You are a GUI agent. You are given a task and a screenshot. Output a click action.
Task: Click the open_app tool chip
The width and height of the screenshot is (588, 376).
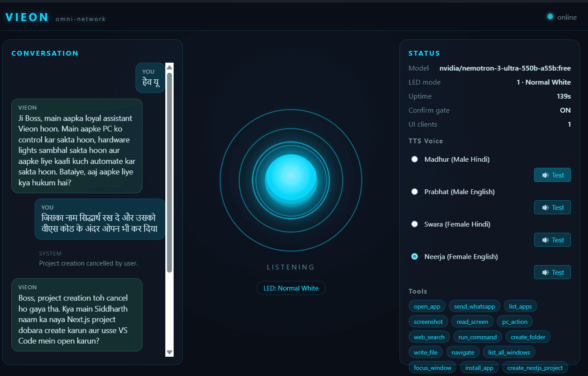(x=427, y=306)
